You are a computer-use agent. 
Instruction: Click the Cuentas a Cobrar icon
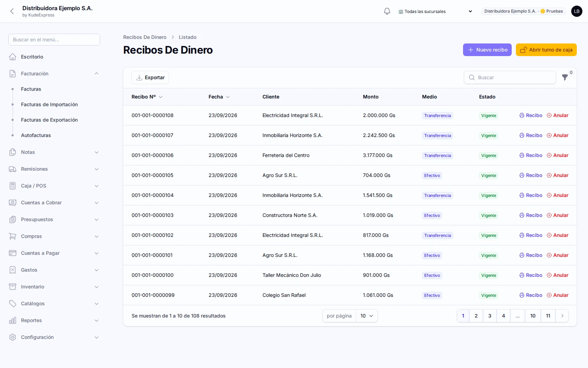click(x=13, y=203)
